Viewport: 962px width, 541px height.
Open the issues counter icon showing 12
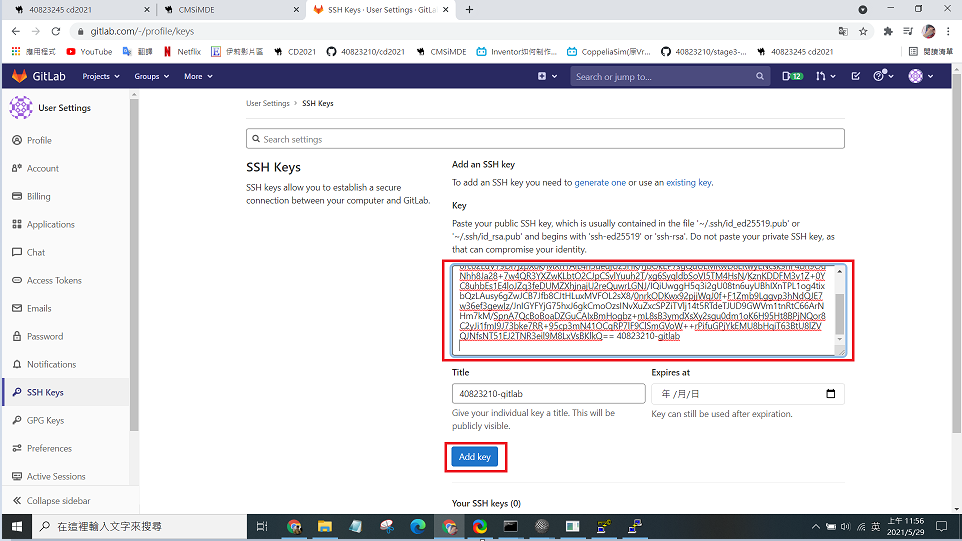pyautogui.click(x=792, y=76)
